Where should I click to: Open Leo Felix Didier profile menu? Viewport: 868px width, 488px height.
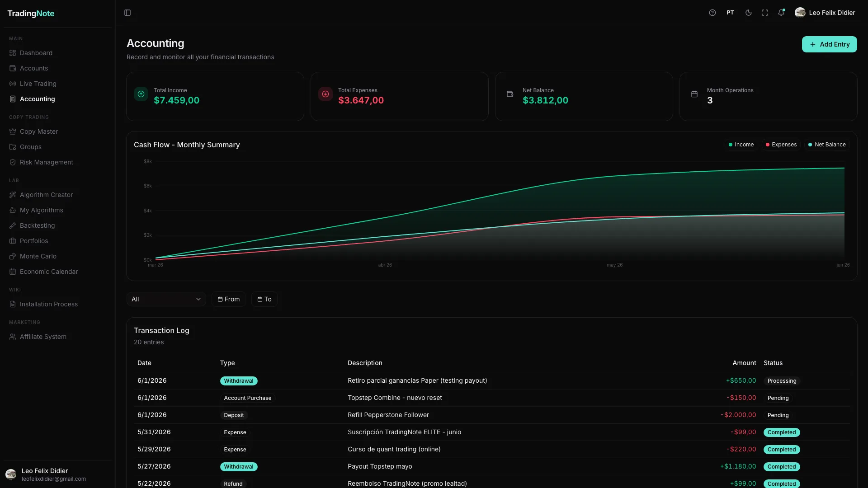coord(825,13)
